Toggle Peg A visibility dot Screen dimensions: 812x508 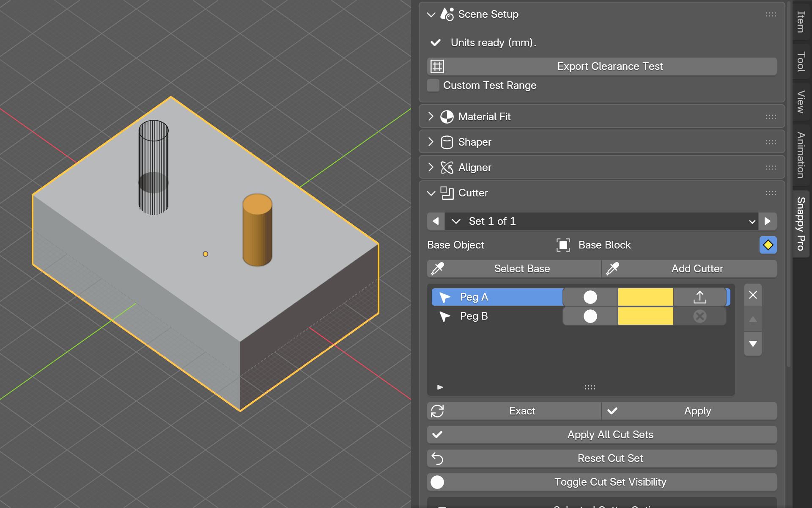pyautogui.click(x=590, y=297)
